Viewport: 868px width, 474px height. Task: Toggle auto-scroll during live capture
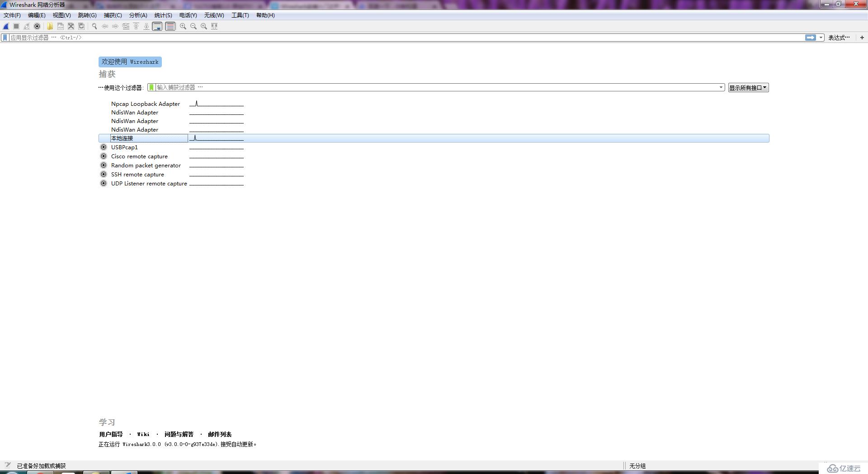tap(157, 26)
